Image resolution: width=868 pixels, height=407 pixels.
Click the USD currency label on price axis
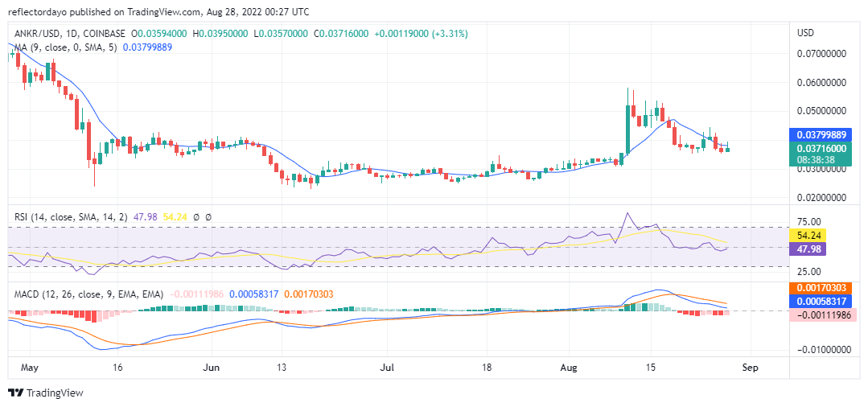[x=805, y=33]
